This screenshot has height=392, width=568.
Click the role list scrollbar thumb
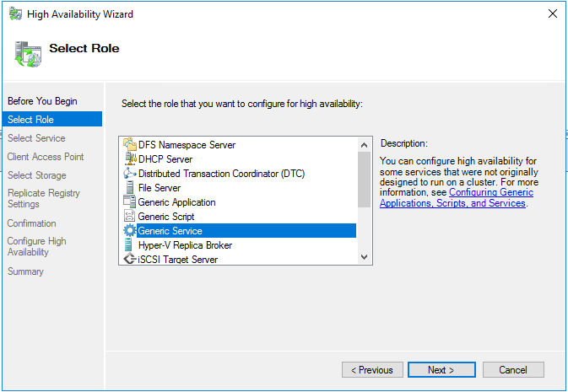coord(365,179)
